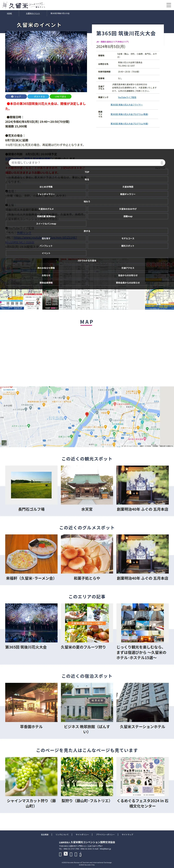Viewport: 174px width, 868px height.
Task: Open お知らせ menu item
Action: tap(46, 276)
